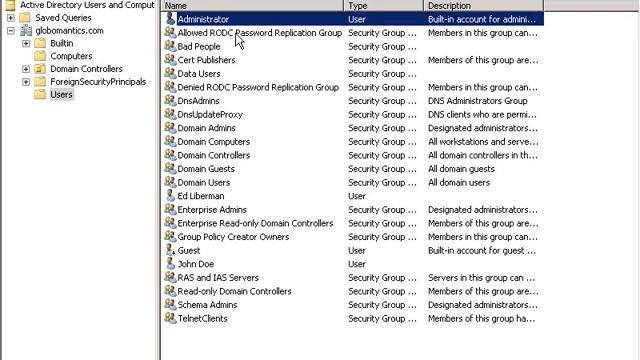
Task: Click the ForeignSecurityPrincipals folder icon
Action: coord(40,82)
